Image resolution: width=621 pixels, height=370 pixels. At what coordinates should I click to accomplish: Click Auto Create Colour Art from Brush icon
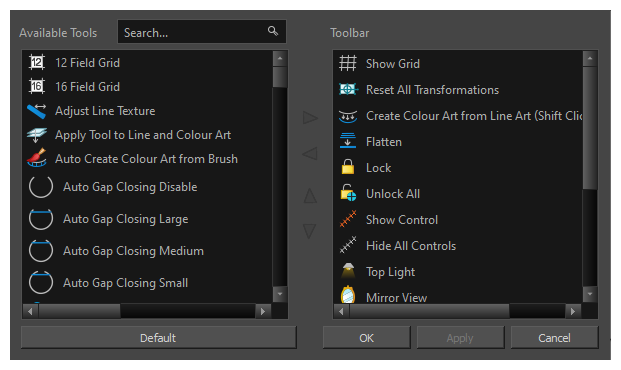[37, 158]
